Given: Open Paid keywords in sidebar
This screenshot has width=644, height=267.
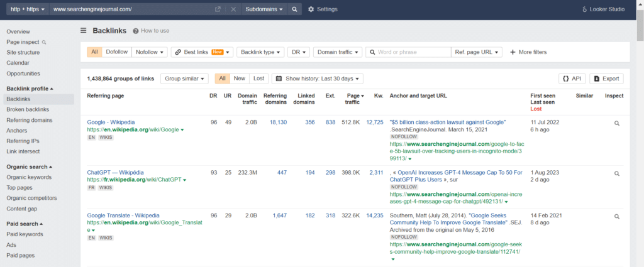Looking at the screenshot, I should point(25,234).
